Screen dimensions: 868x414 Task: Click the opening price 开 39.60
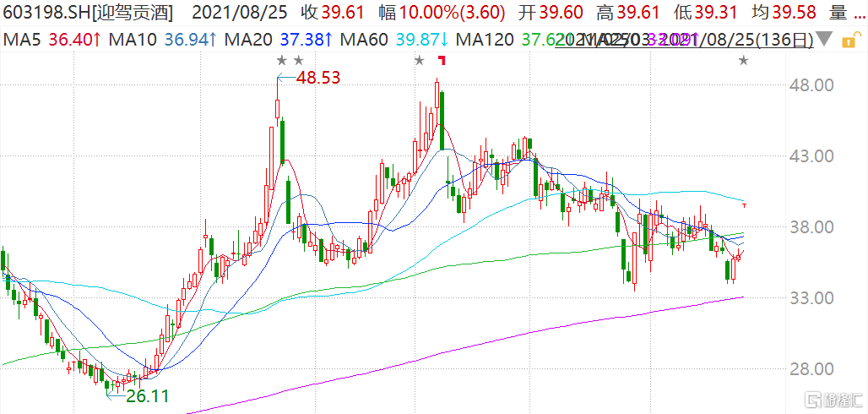550,11
